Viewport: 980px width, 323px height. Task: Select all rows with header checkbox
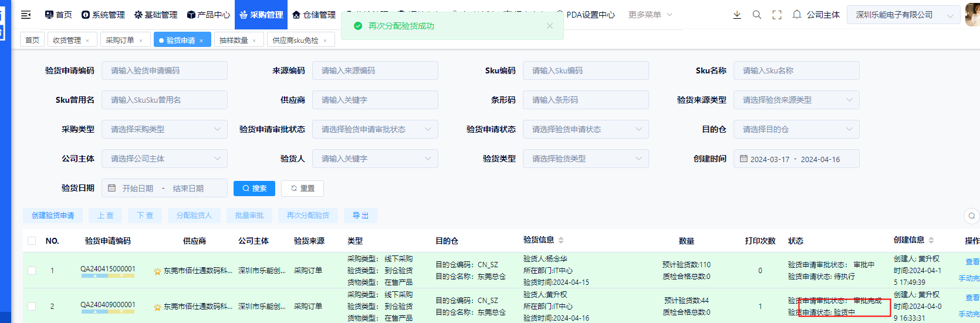pyautogui.click(x=32, y=241)
